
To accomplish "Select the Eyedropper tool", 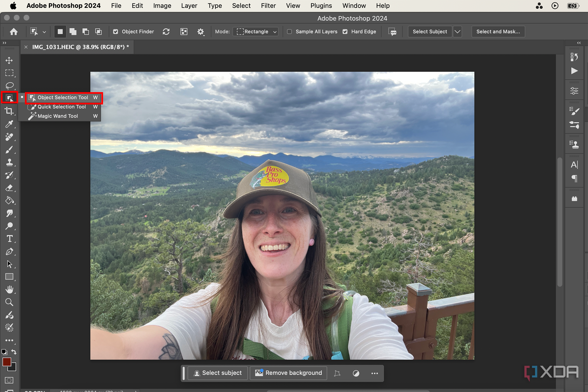I will (x=9, y=124).
